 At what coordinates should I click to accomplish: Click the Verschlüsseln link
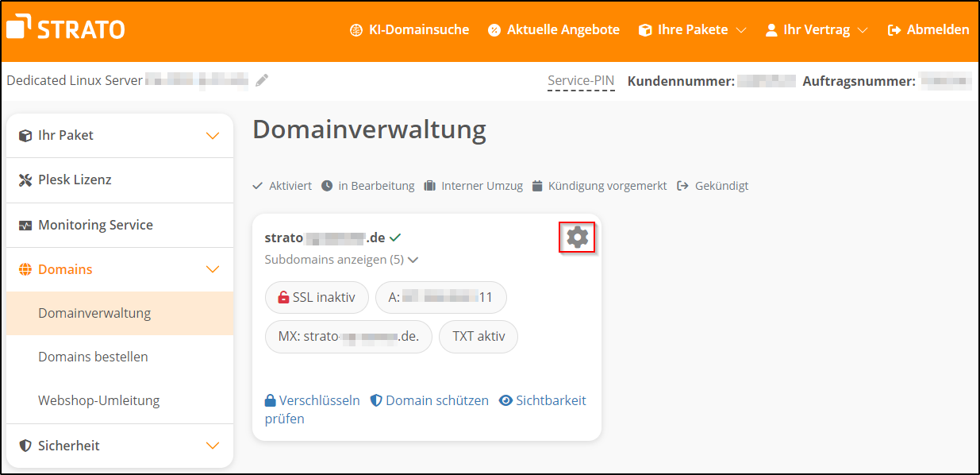click(x=313, y=400)
